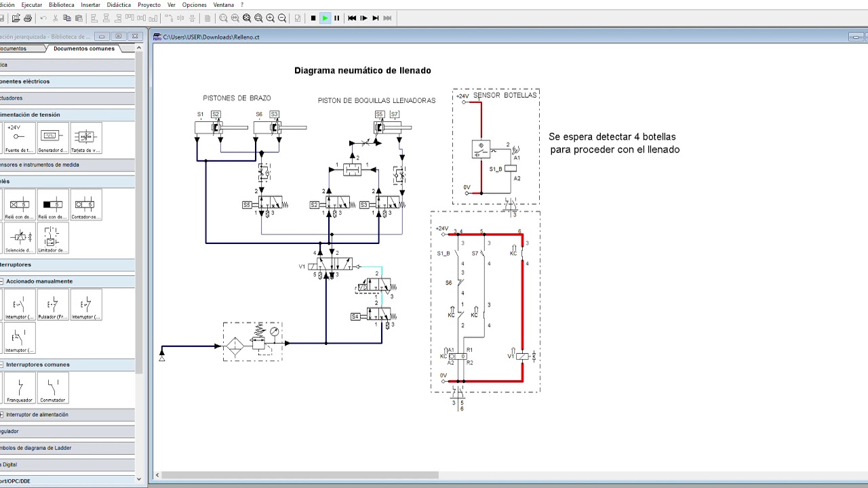Select the Tarjeta de v... component

click(x=86, y=138)
